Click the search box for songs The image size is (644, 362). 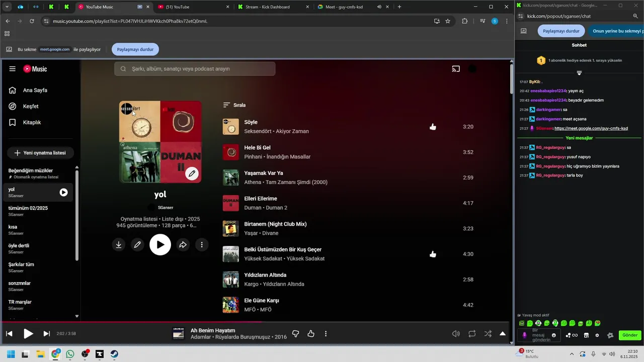coord(195,69)
